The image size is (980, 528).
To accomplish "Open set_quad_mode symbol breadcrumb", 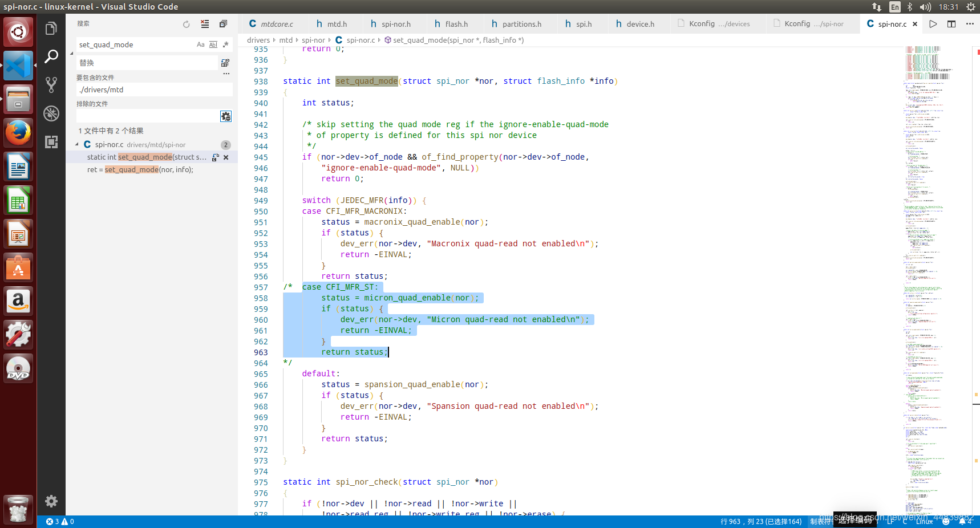I will click(454, 40).
